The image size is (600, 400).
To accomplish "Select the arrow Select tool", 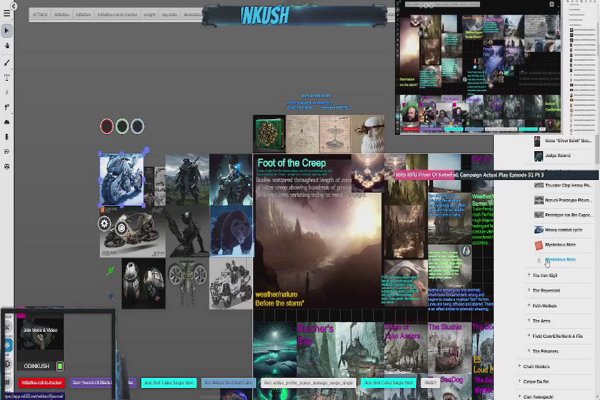I will (7, 30).
